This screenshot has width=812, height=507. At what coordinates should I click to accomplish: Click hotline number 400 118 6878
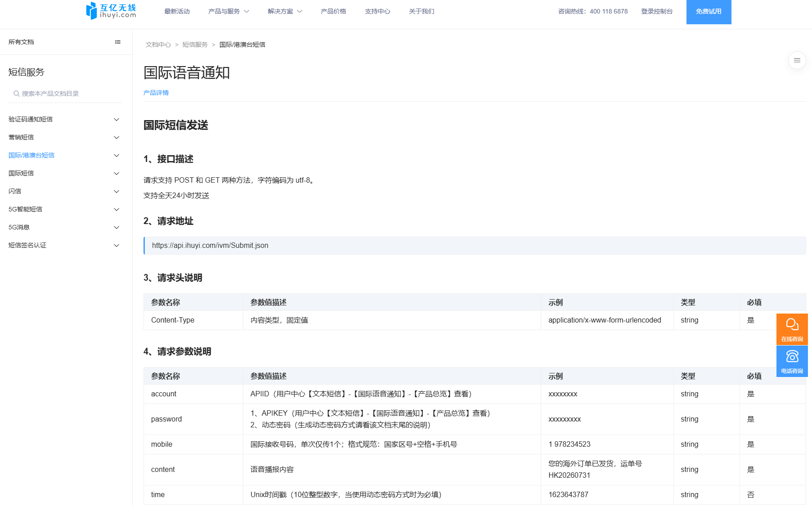tap(609, 11)
